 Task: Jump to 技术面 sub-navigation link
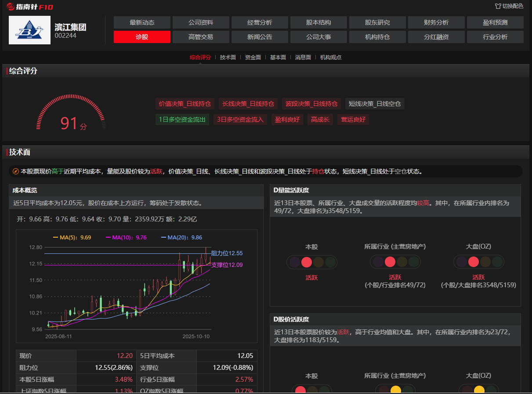pyautogui.click(x=228, y=57)
